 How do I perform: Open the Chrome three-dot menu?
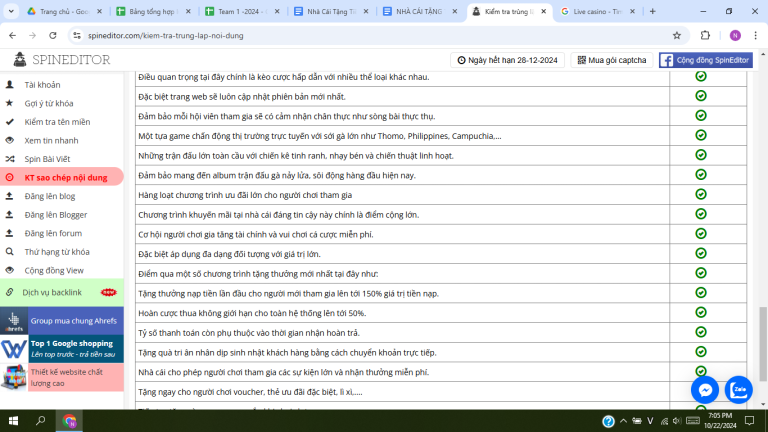coord(754,35)
